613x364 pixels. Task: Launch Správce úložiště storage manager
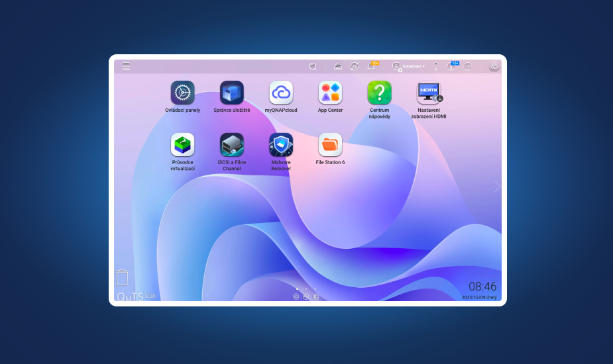[231, 93]
